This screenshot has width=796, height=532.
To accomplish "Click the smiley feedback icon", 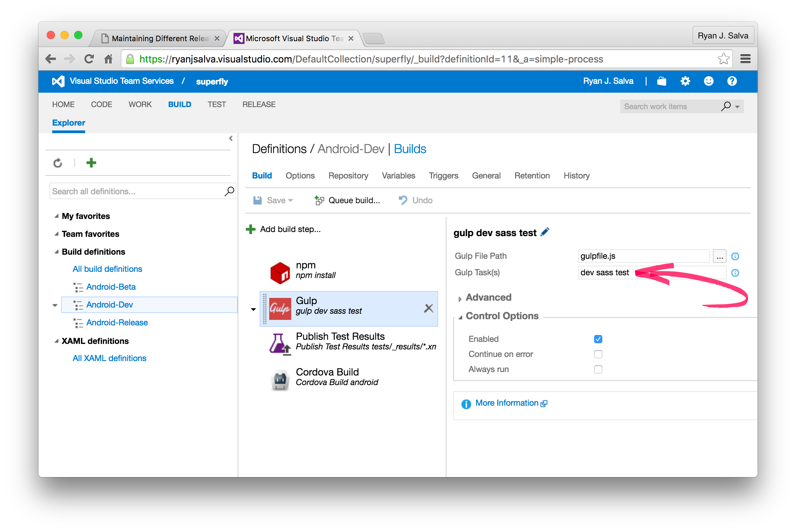I will 708,81.
